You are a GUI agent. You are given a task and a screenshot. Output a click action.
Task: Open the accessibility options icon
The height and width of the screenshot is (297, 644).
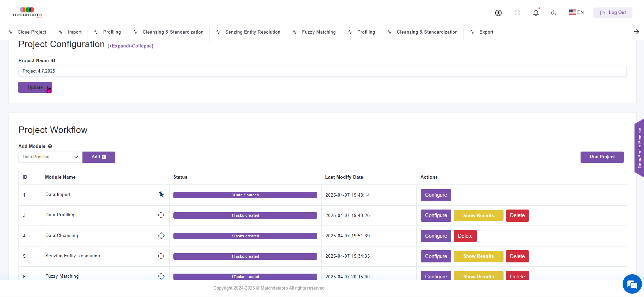pos(498,13)
